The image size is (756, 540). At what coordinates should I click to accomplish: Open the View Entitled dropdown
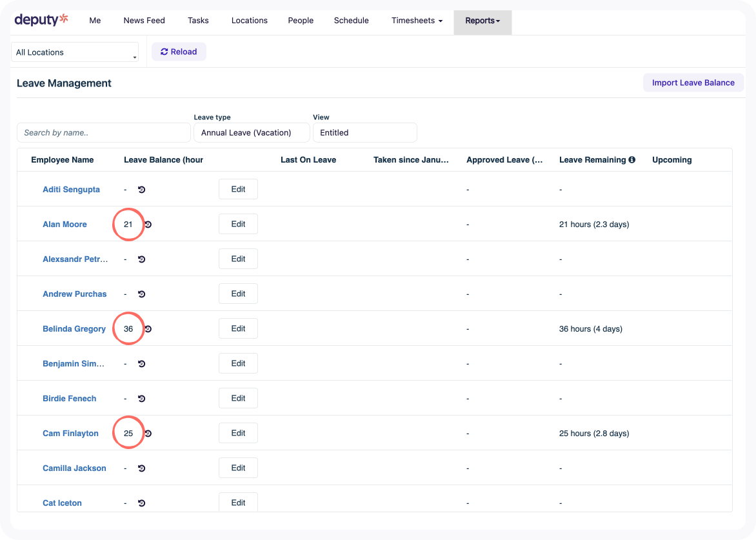coord(365,133)
